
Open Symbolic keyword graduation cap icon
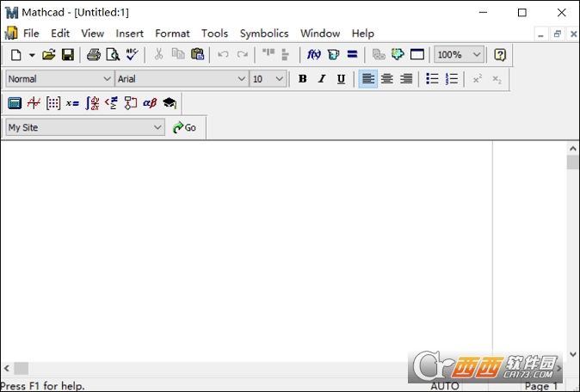[170, 103]
